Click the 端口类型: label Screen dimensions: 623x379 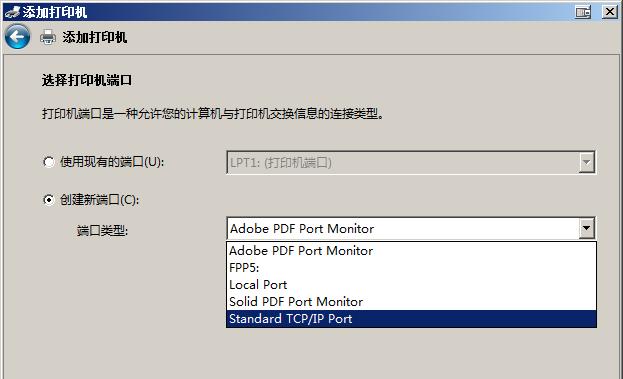pyautogui.click(x=102, y=230)
